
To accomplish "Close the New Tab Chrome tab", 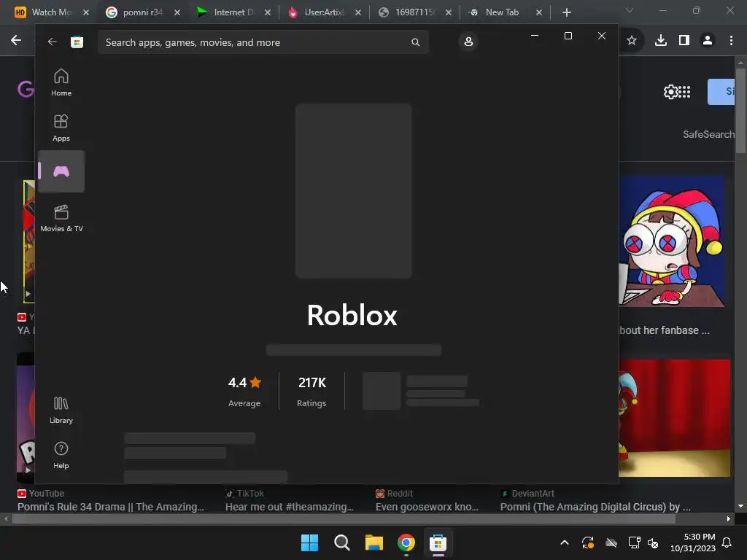I will (539, 12).
